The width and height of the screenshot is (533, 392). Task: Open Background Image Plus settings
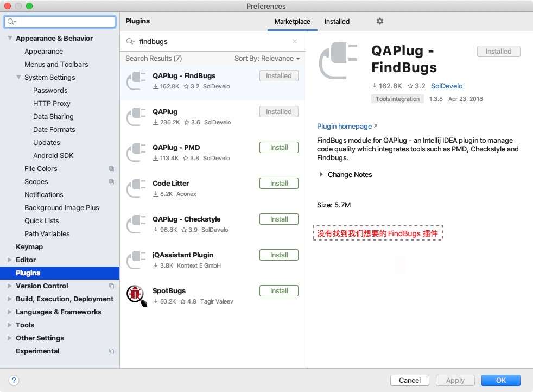61,208
